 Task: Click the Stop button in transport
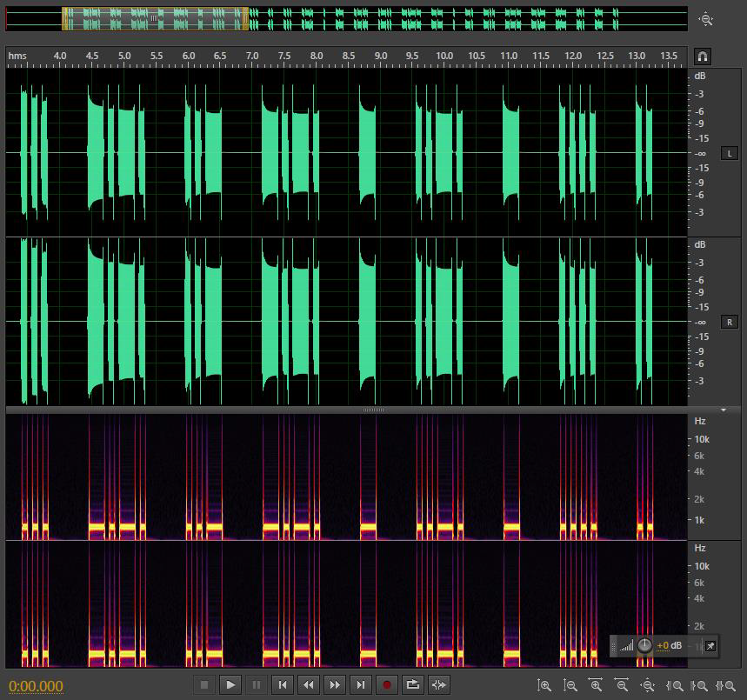click(x=204, y=684)
